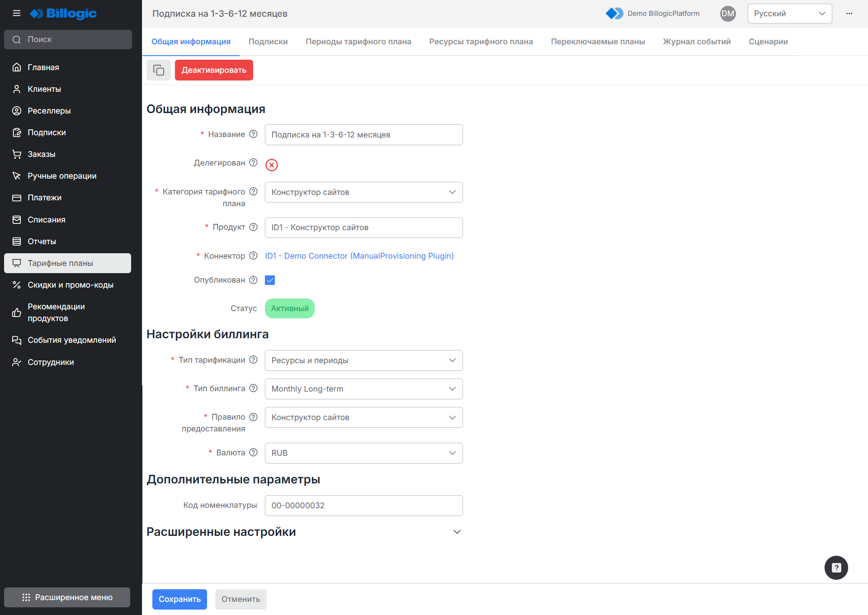The height and width of the screenshot is (615, 868).
Task: Click the red Делегирован status icon
Action: tap(272, 165)
